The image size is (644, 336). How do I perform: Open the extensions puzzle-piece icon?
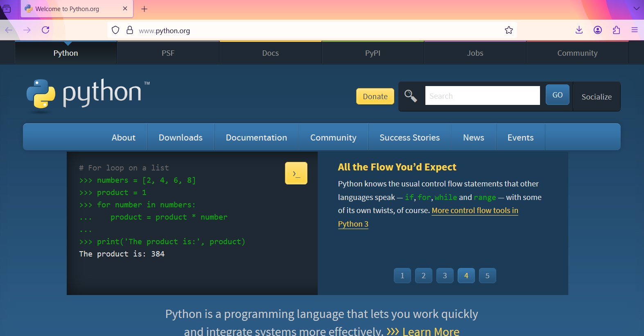(616, 30)
